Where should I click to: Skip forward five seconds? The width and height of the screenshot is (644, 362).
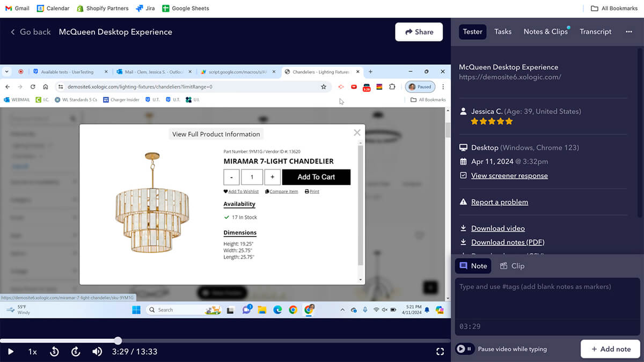[76, 352]
